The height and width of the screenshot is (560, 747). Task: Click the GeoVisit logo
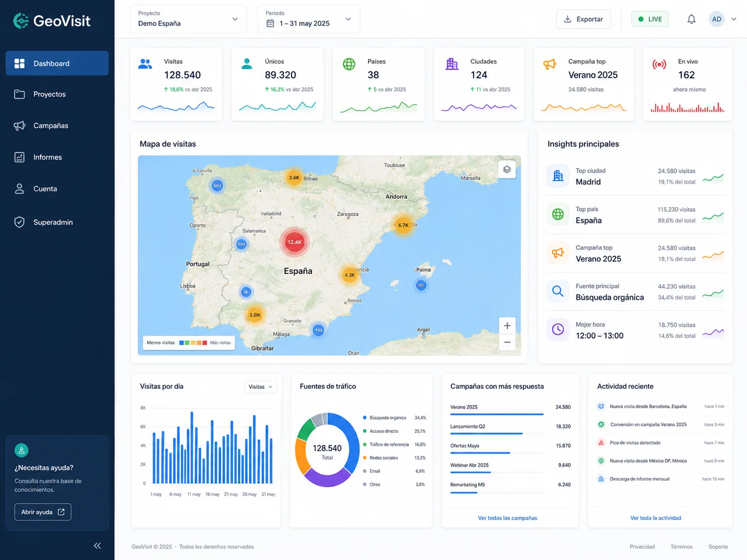coord(52,21)
